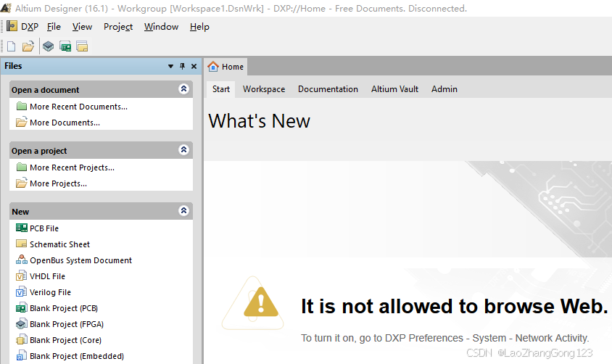Click the More Projects... link
This screenshot has height=364, width=612.
pos(58,183)
